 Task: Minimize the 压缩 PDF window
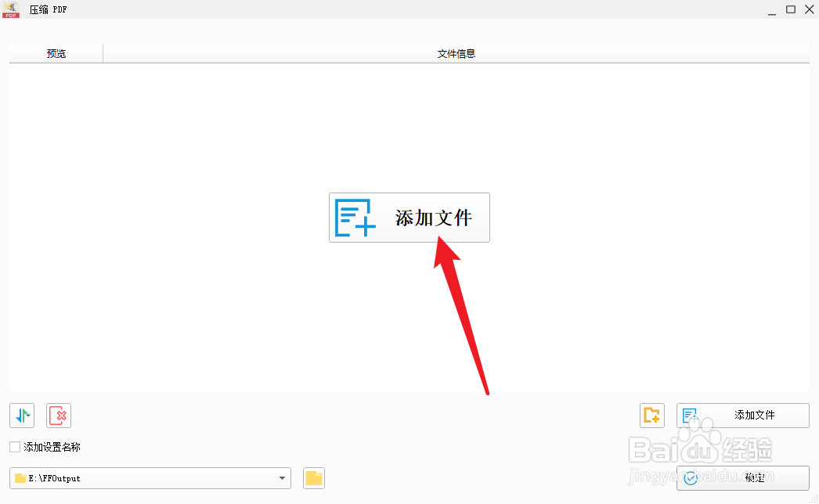click(772, 10)
